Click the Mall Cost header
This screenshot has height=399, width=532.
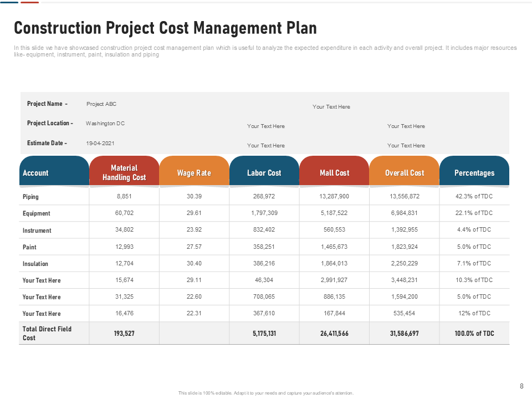pyautogui.click(x=334, y=171)
